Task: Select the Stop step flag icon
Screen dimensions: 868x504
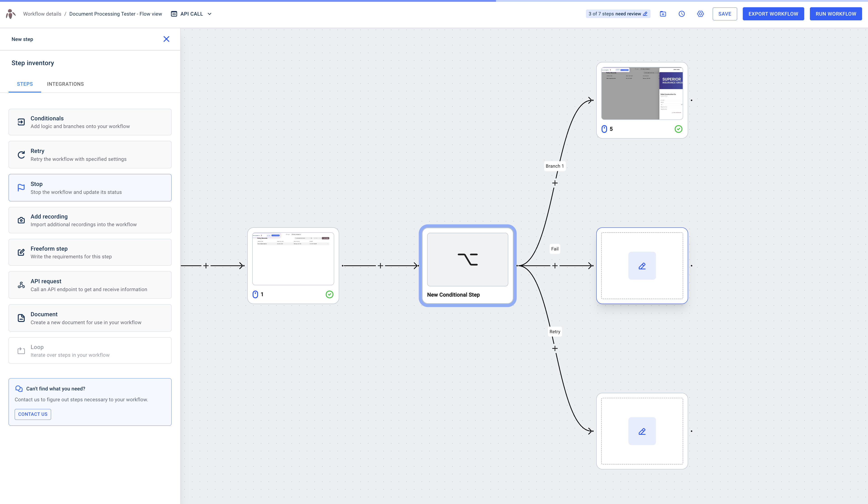Action: [21, 188]
